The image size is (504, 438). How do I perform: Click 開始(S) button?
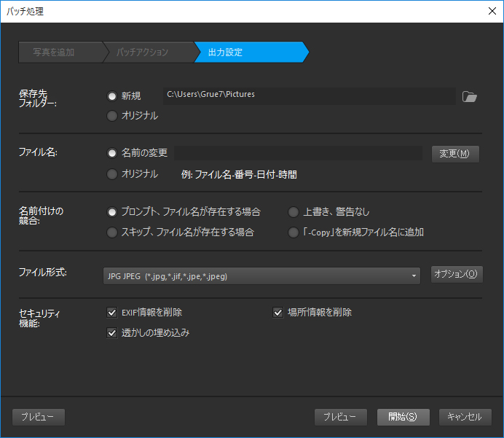[x=403, y=417]
